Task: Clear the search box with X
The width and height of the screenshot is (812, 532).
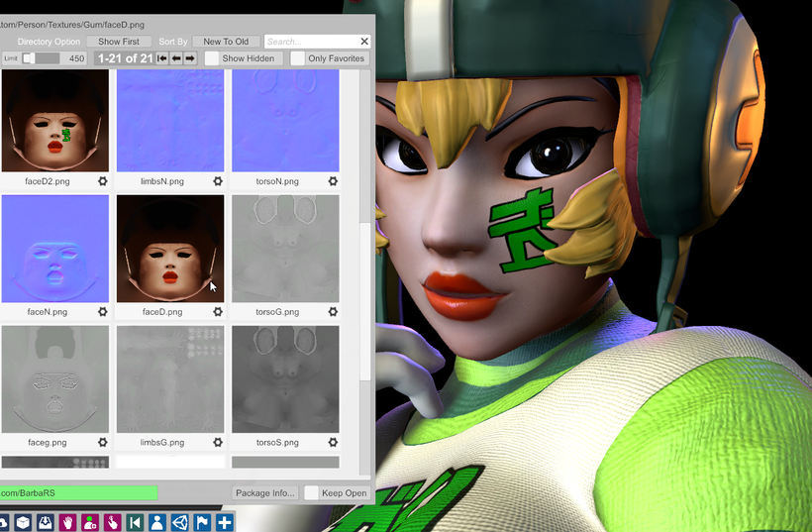Action: [x=364, y=42]
